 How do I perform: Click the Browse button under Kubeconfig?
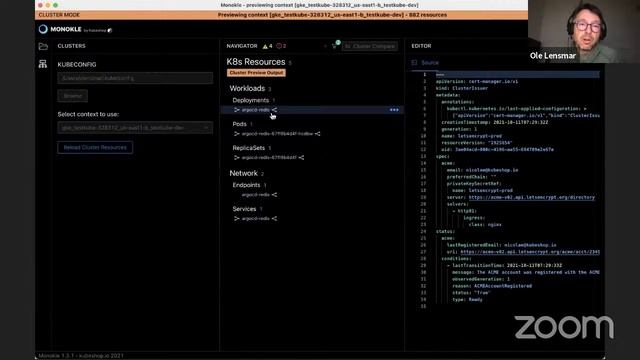coord(73,96)
